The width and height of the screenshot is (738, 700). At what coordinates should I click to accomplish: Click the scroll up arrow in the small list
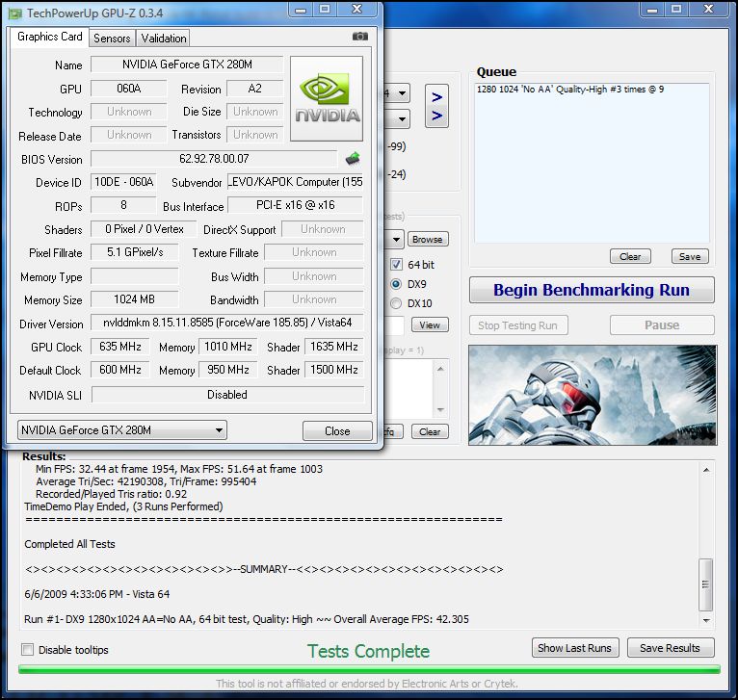440,369
